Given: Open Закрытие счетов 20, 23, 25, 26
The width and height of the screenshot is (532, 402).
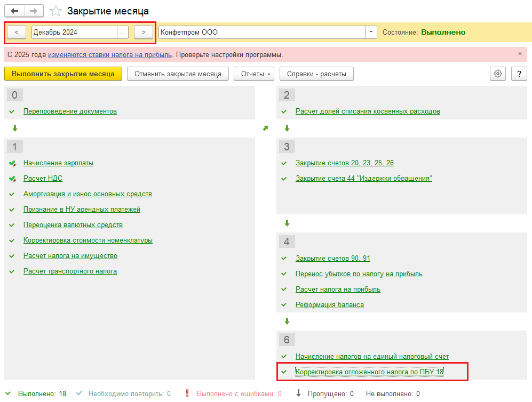Looking at the screenshot, I should click(x=345, y=163).
